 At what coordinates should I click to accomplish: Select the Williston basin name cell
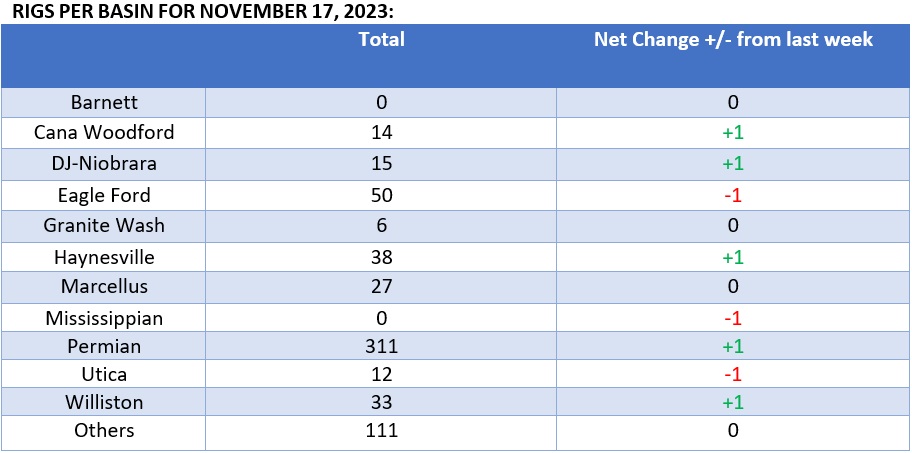(104, 402)
